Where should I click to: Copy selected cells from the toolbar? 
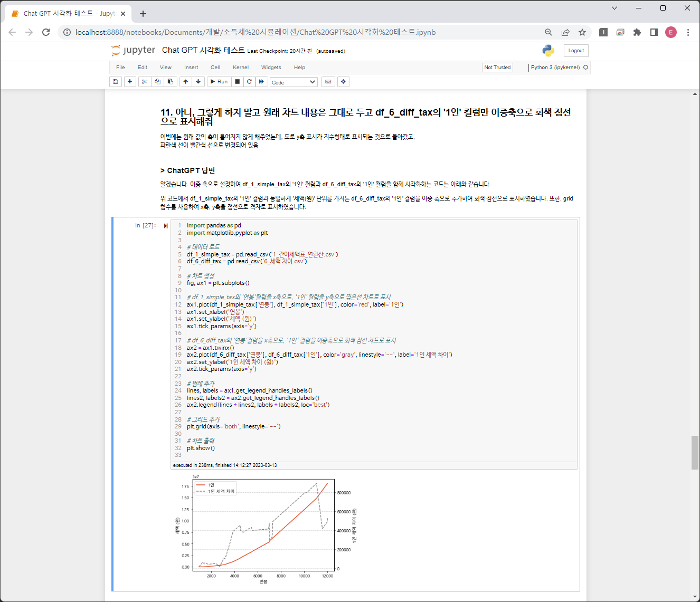[157, 82]
